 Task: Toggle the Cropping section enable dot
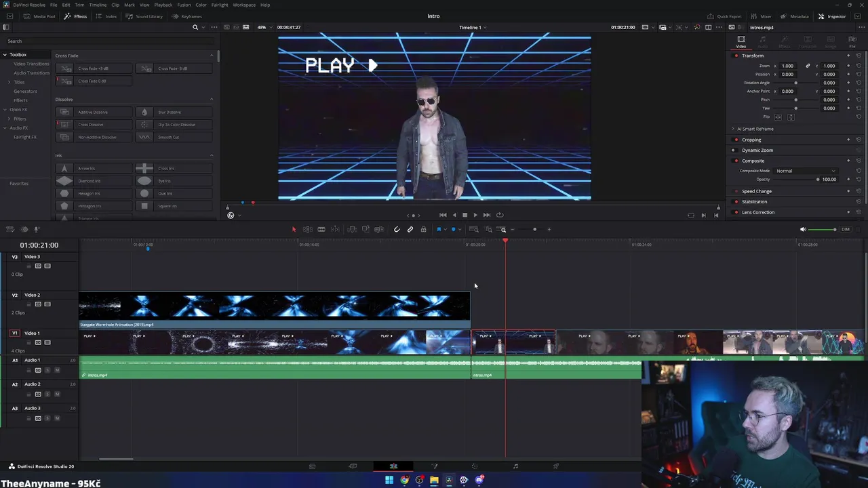[736, 140]
